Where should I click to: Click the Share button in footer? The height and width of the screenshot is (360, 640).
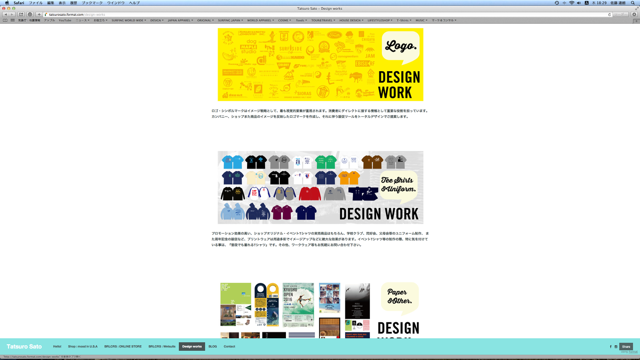pos(626,347)
